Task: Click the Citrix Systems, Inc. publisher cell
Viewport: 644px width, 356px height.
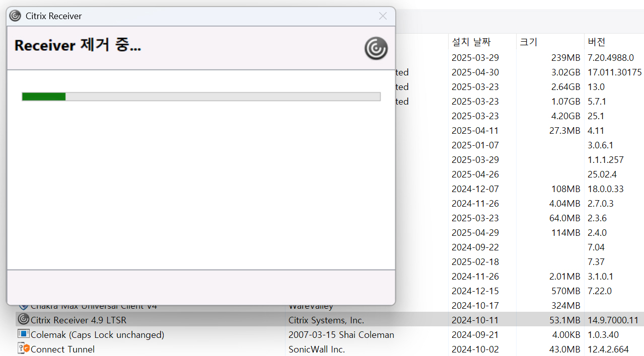Action: pyautogui.click(x=326, y=320)
